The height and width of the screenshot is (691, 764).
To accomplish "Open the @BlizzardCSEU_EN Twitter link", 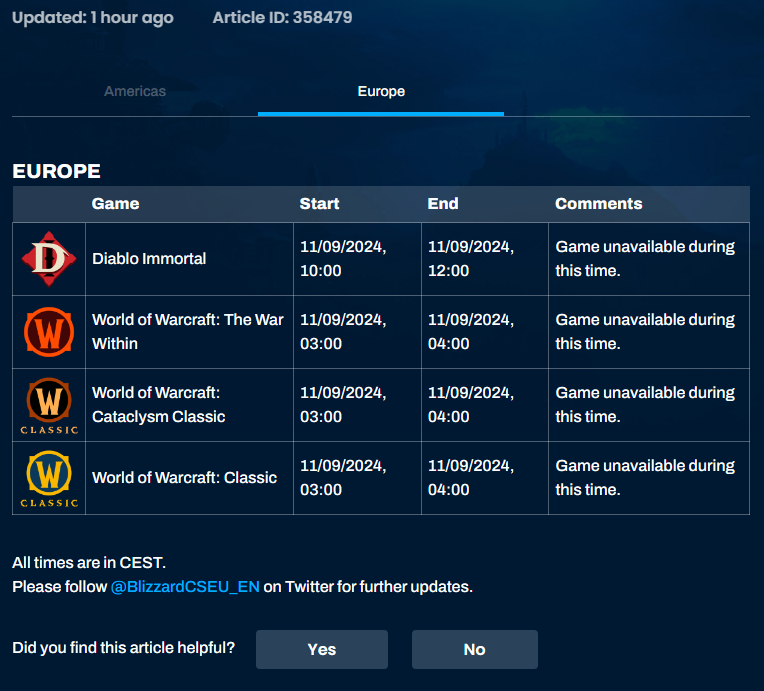I will pos(185,586).
